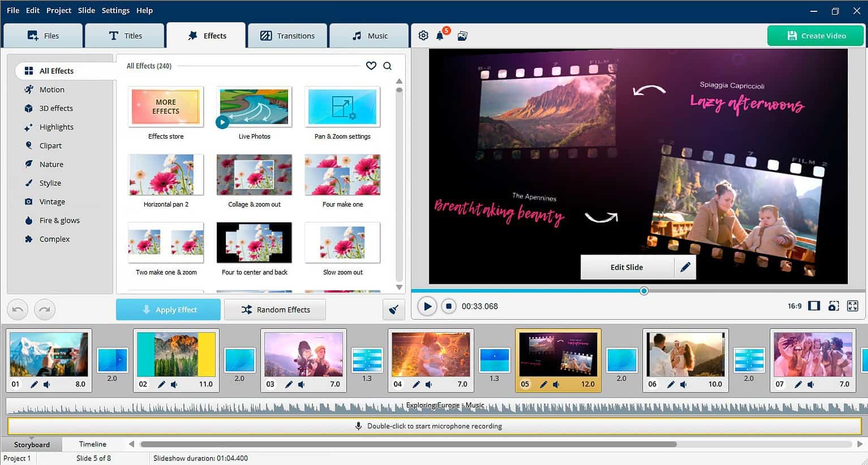Click the Apply Effect button
This screenshot has width=868, height=465.
168,309
